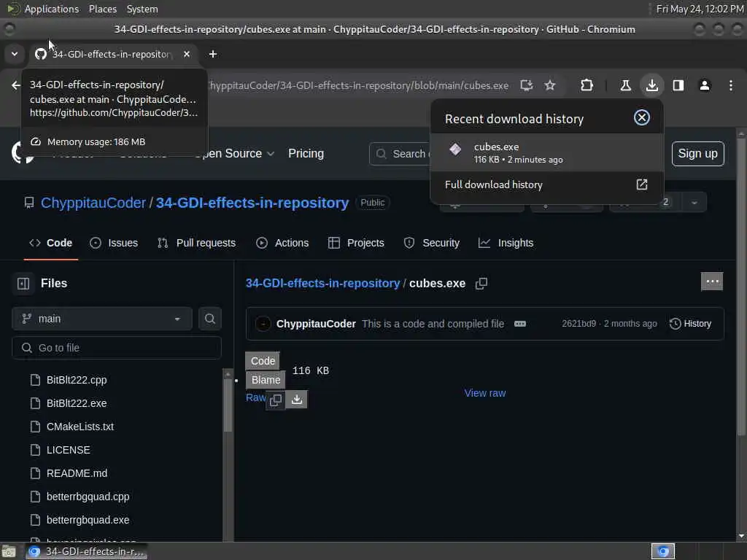Open betterrbgquad.cpp in file tree

pos(88,497)
